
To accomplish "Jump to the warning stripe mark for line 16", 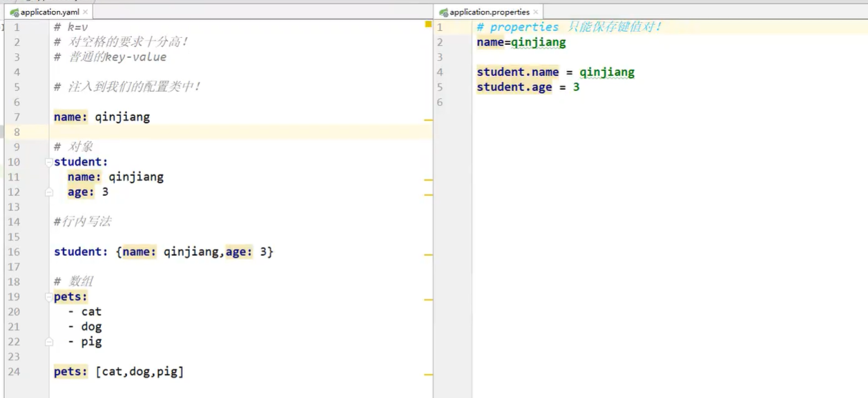I will tap(428, 255).
